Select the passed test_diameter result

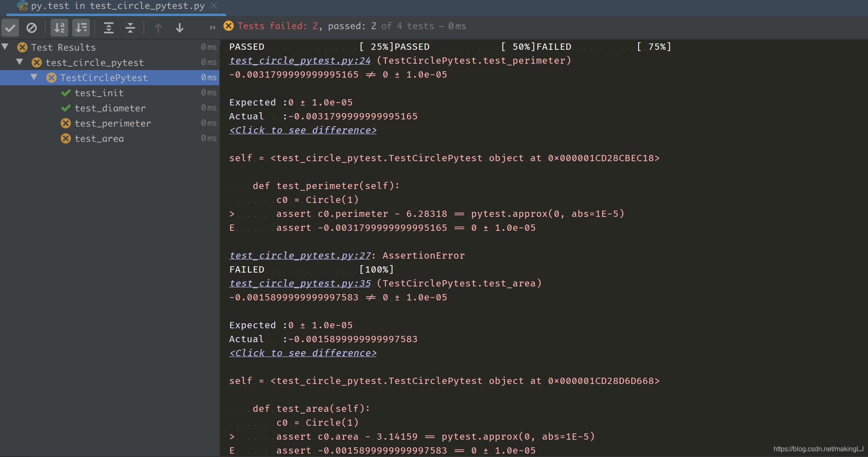pyautogui.click(x=110, y=108)
